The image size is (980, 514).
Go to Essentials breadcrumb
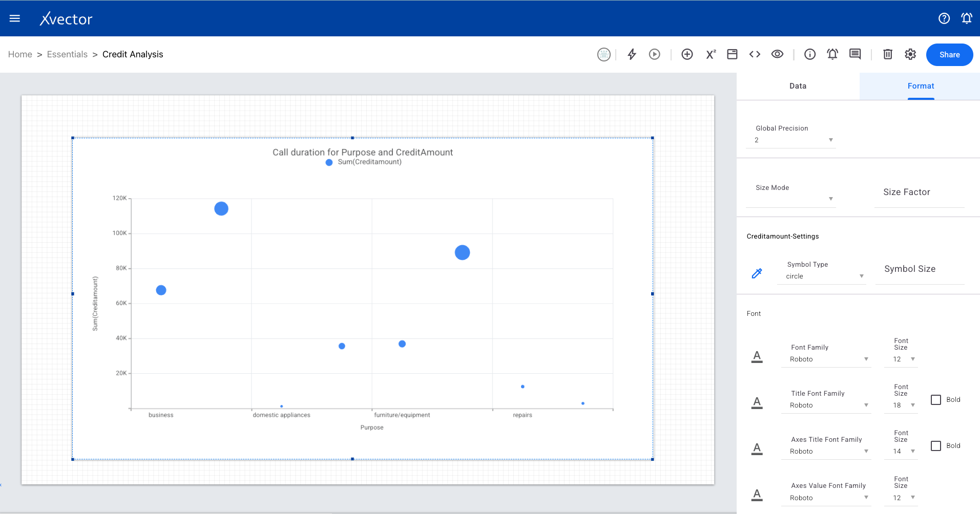tap(67, 54)
